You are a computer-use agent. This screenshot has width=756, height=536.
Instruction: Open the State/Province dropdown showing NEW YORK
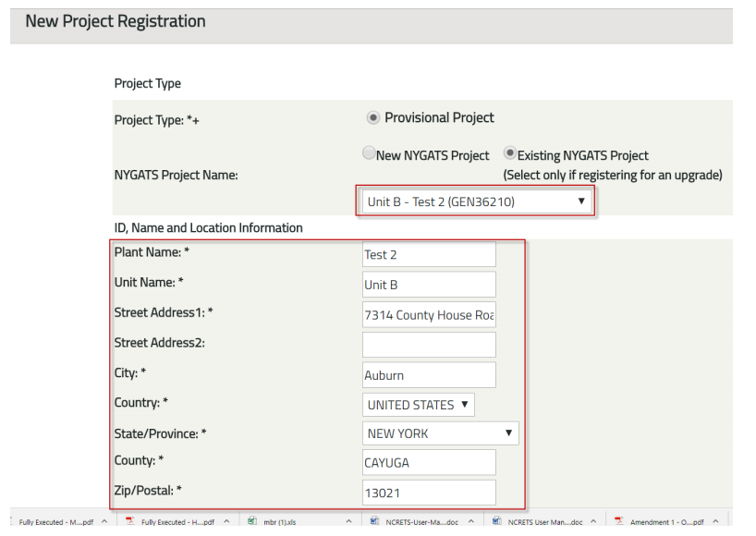[x=440, y=433]
